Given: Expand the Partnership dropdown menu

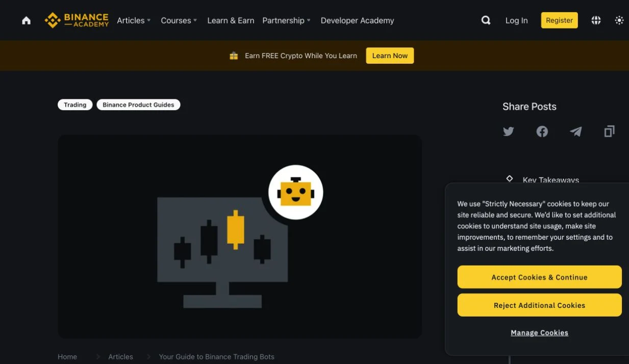Looking at the screenshot, I should coord(286,20).
